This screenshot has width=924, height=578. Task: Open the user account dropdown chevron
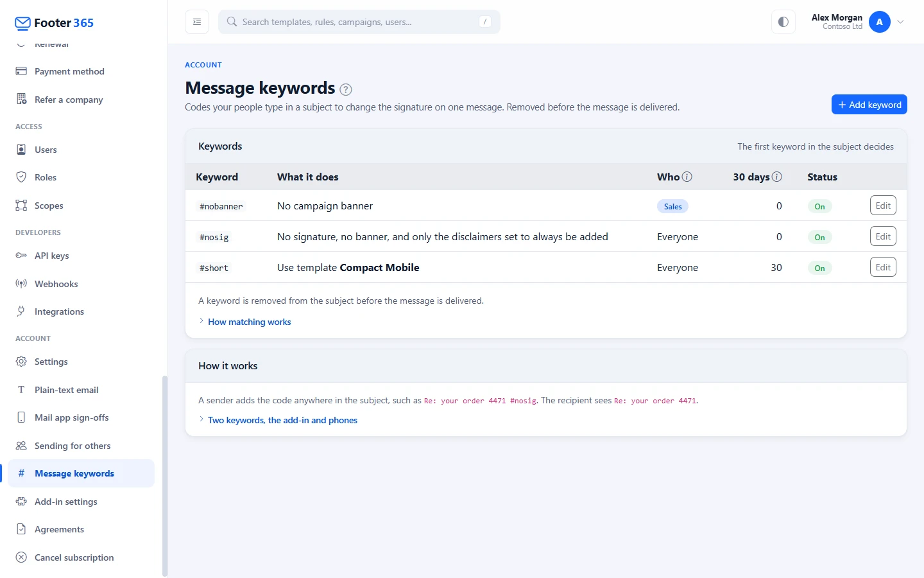[x=900, y=22]
